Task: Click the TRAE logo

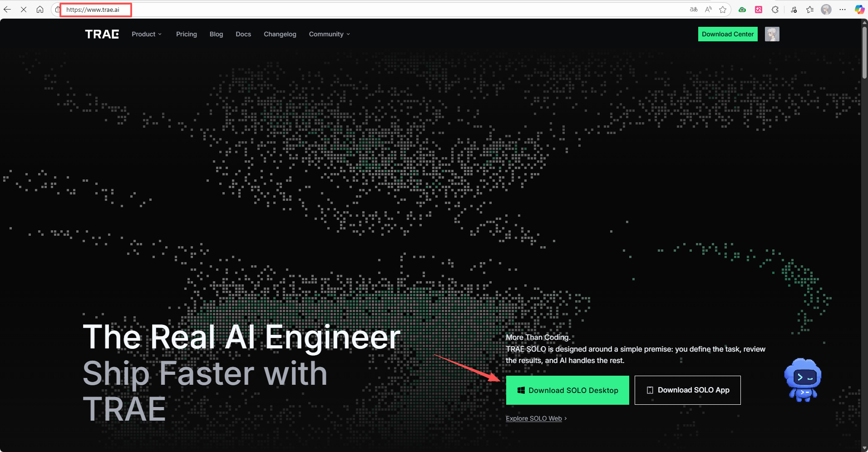Action: point(102,34)
